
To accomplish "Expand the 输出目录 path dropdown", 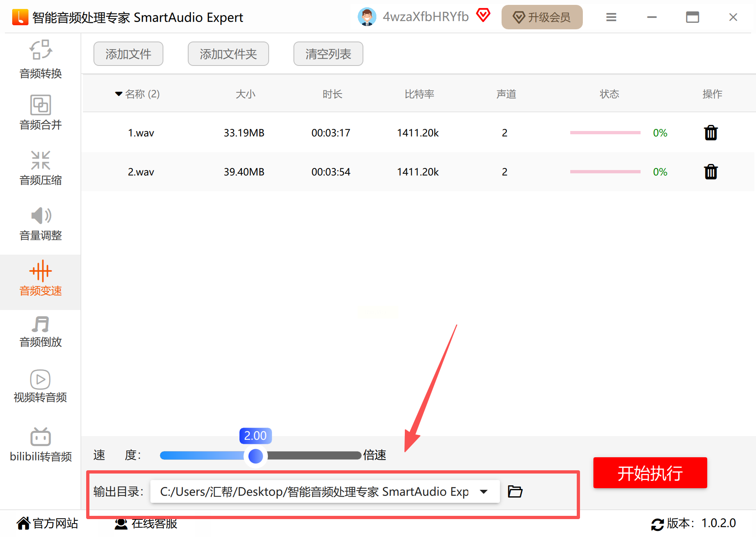I will click(x=484, y=491).
